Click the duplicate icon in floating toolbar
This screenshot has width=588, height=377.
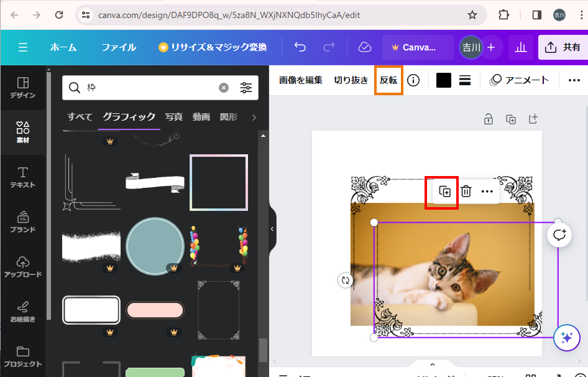444,192
